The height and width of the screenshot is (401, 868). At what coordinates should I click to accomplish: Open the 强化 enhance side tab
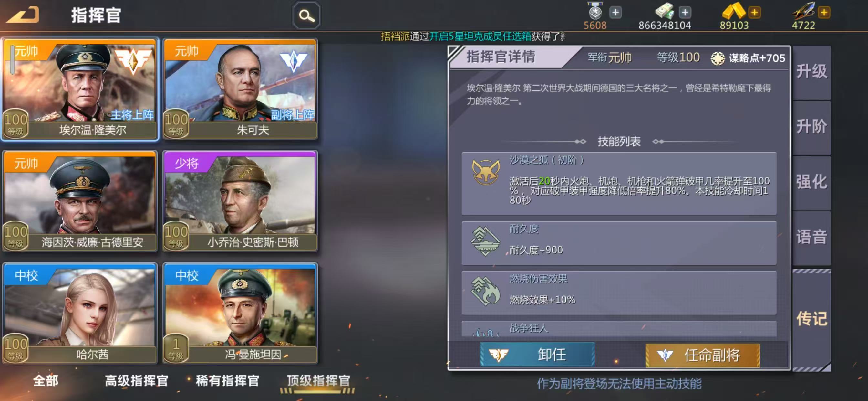(x=811, y=182)
